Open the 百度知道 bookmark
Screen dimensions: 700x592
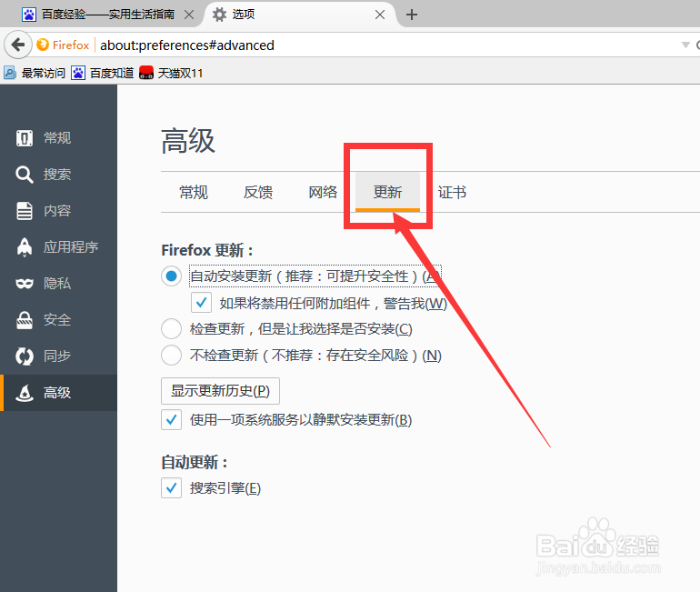pyautogui.click(x=103, y=73)
